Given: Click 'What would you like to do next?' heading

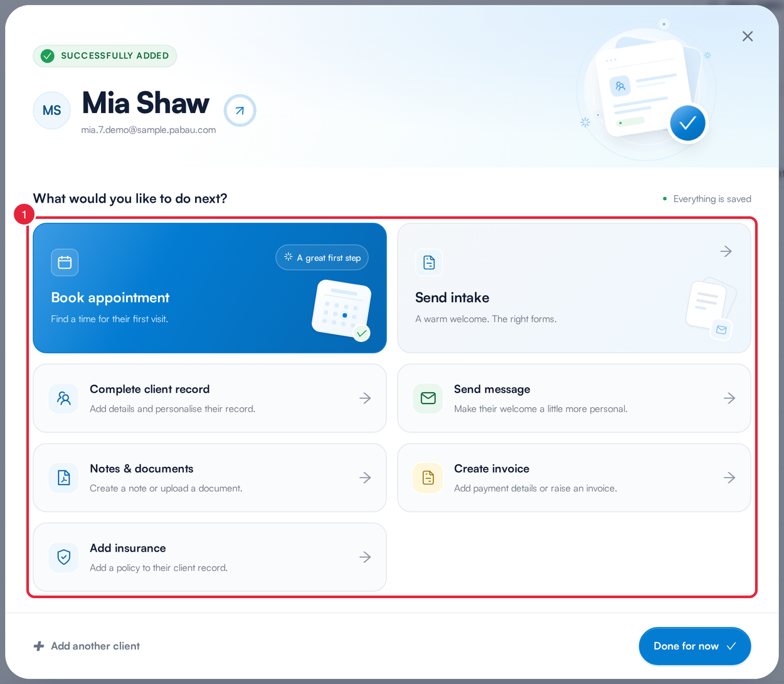Looking at the screenshot, I should (130, 198).
